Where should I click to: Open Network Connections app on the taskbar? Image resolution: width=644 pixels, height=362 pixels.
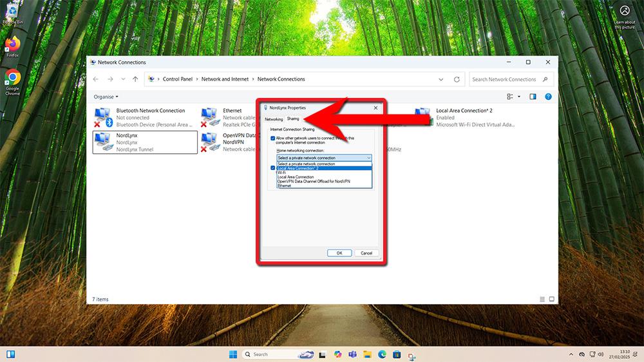(412, 356)
